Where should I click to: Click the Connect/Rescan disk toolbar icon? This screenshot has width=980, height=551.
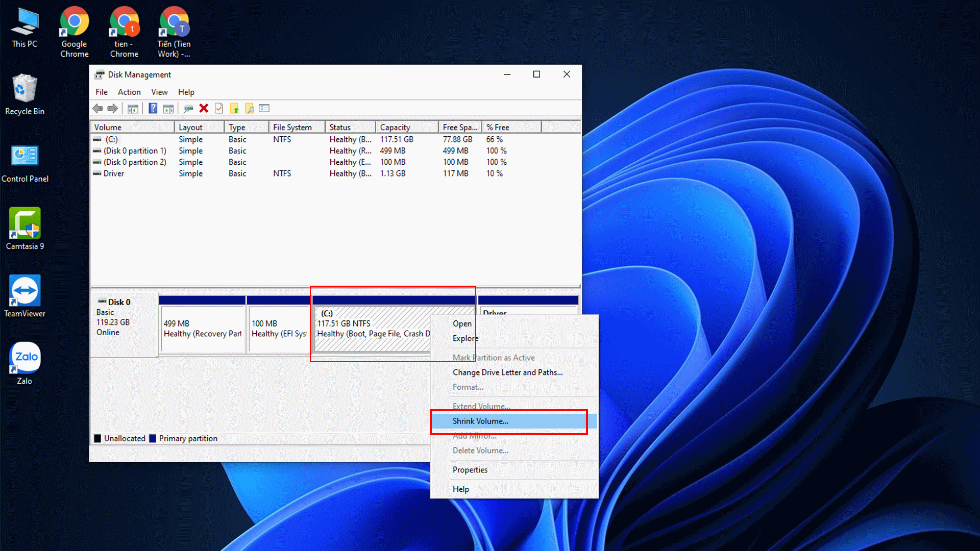[188, 108]
